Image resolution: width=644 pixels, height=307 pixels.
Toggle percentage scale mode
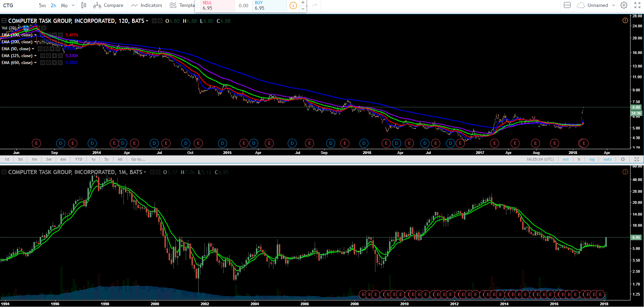click(x=579, y=159)
